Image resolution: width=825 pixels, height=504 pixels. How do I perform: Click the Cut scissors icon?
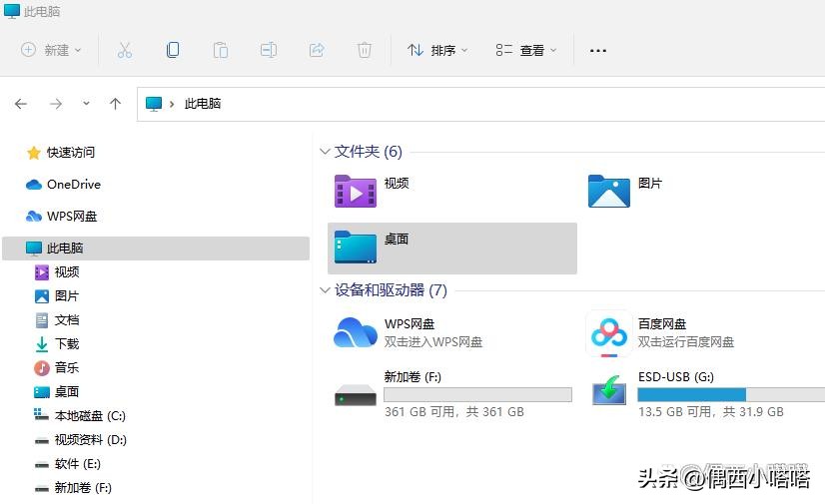pyautogui.click(x=125, y=51)
